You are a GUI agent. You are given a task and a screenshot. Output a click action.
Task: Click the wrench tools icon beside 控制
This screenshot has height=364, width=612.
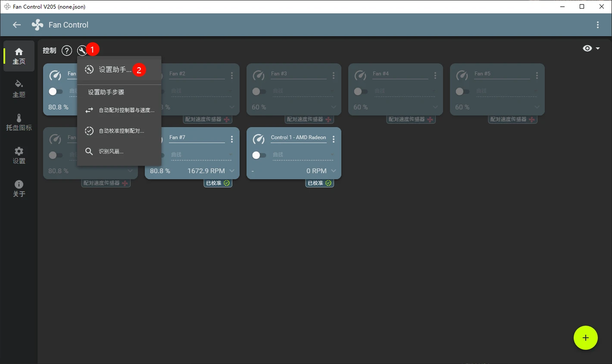tap(82, 50)
